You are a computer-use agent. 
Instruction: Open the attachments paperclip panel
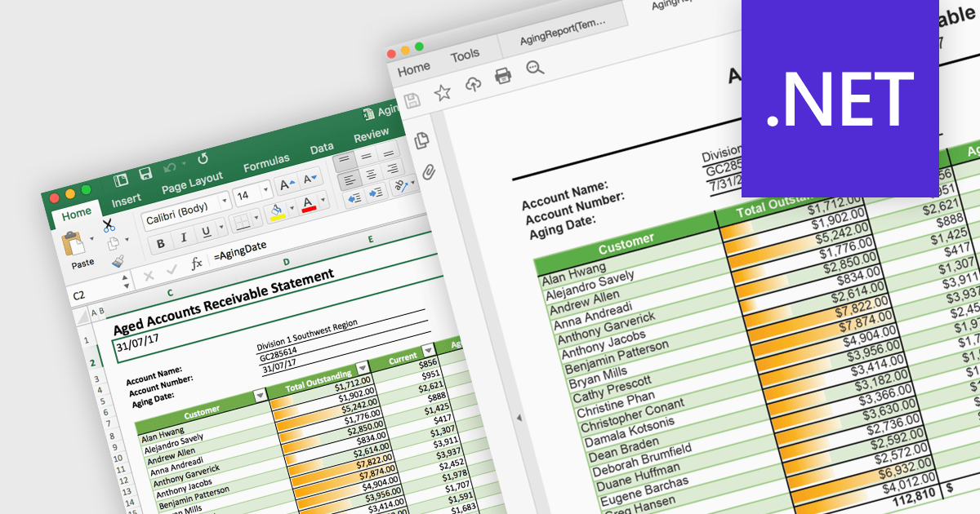(428, 172)
